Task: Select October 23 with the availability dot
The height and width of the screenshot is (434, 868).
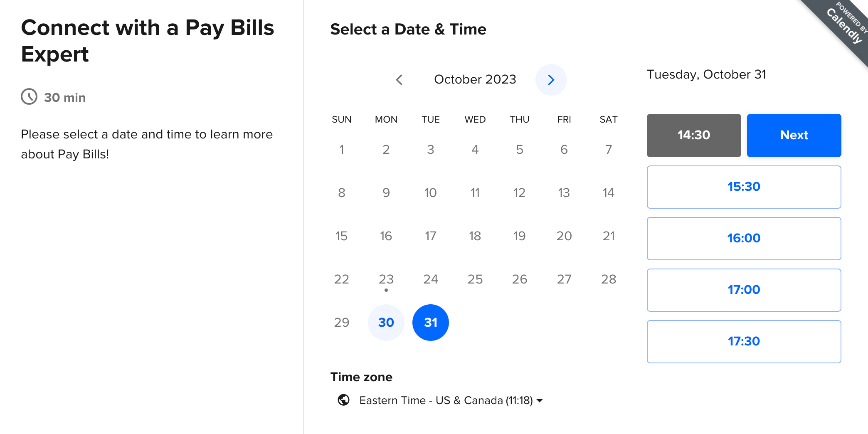Action: click(386, 279)
